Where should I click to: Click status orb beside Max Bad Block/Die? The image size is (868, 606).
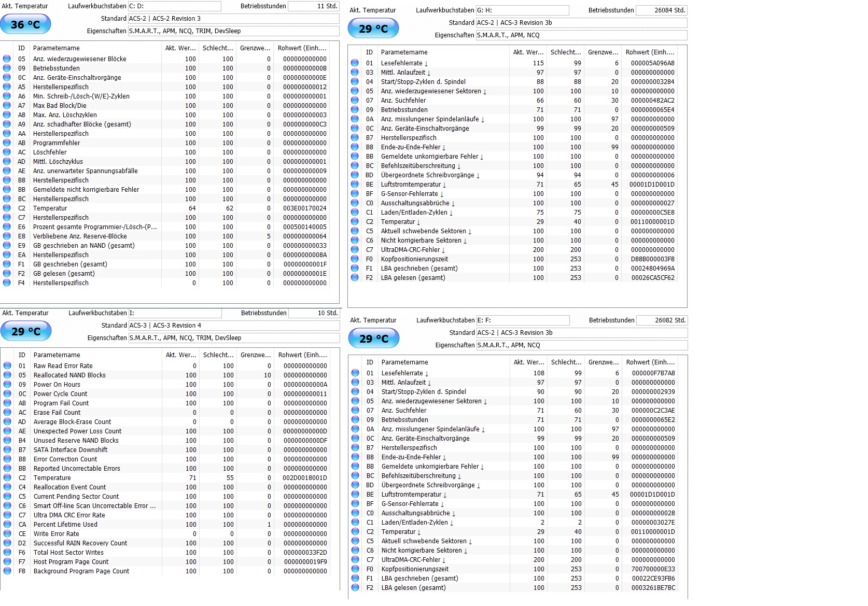click(x=7, y=105)
